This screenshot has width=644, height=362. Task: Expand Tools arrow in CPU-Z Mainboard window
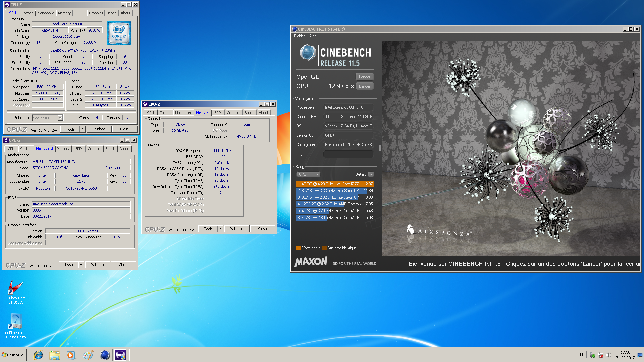[x=81, y=265]
